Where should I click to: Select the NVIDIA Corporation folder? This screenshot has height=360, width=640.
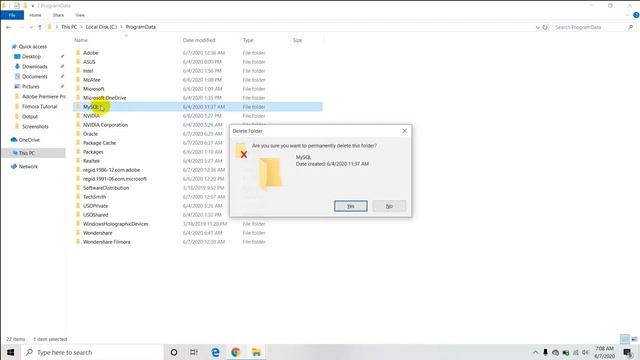pyautogui.click(x=105, y=125)
